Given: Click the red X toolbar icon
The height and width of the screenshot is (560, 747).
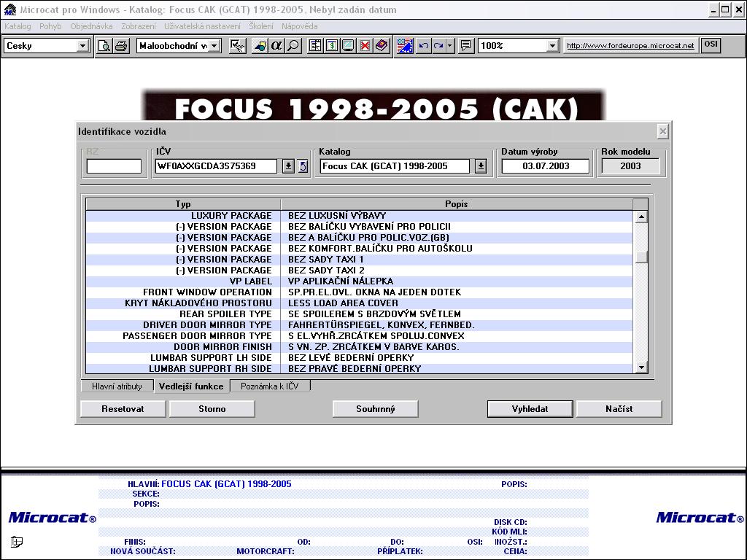Looking at the screenshot, I should (x=365, y=46).
